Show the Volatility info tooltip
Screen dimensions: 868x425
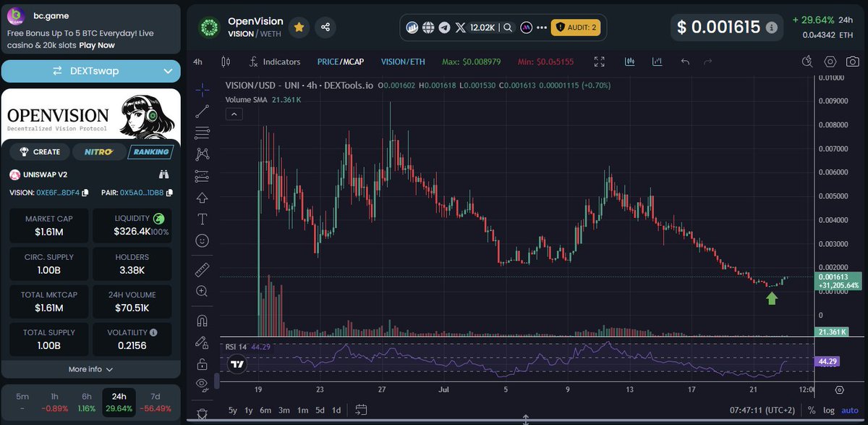coord(153,332)
